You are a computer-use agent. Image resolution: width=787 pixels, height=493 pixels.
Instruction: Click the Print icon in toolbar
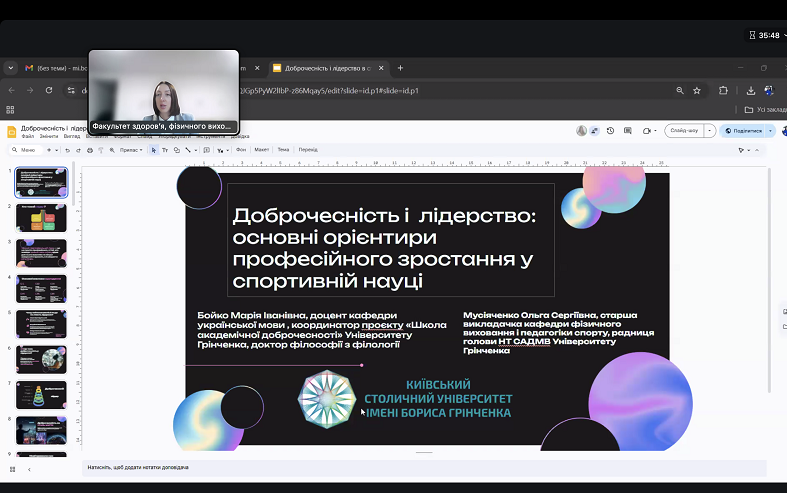click(90, 150)
